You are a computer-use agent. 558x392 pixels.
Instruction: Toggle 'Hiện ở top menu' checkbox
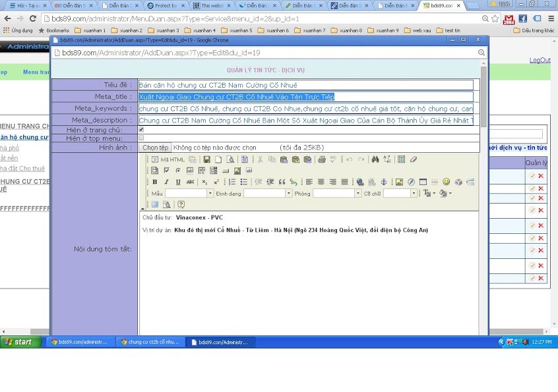pos(141,138)
